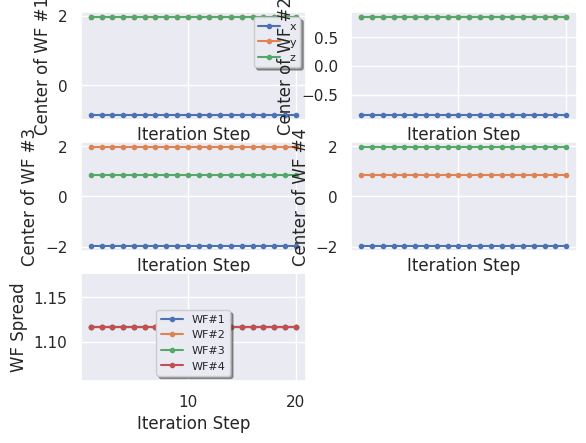Click the tick label 20 on spread plot
The image size is (586, 443).
pos(295,402)
